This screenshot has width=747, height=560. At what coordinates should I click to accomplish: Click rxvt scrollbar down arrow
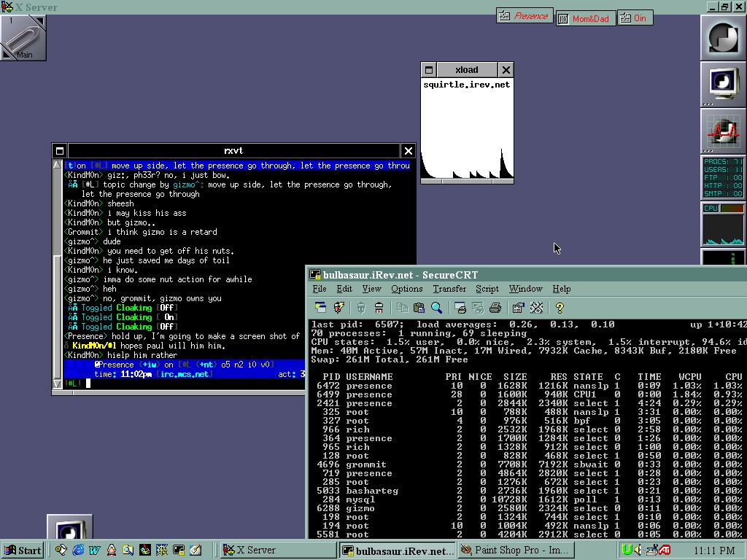point(58,383)
